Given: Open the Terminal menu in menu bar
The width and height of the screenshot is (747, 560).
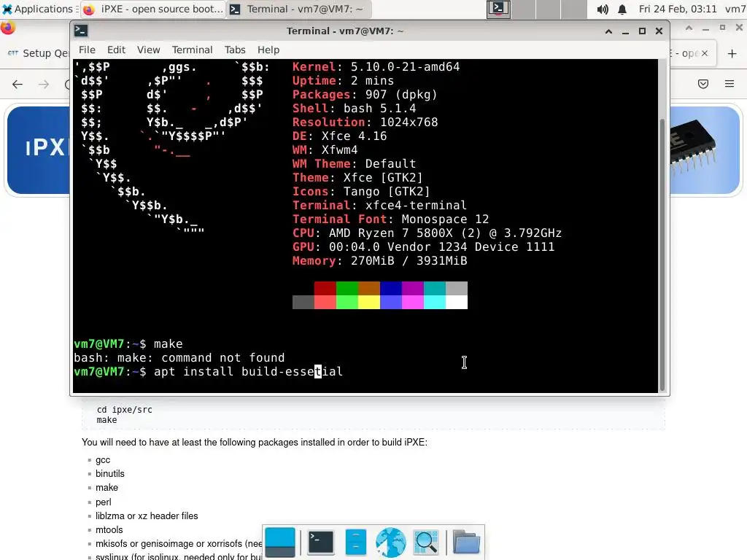Looking at the screenshot, I should [192, 50].
